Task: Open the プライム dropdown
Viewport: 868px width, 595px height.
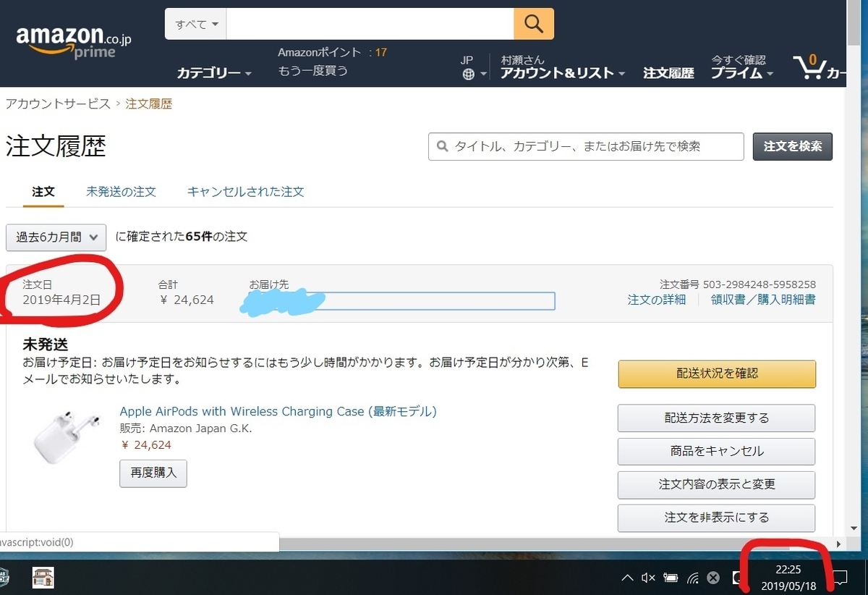Action: (x=741, y=73)
